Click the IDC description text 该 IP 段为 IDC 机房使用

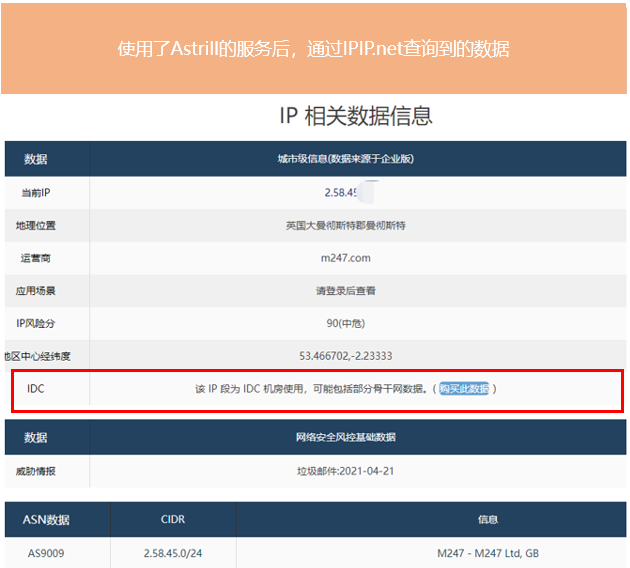[x=249, y=388]
